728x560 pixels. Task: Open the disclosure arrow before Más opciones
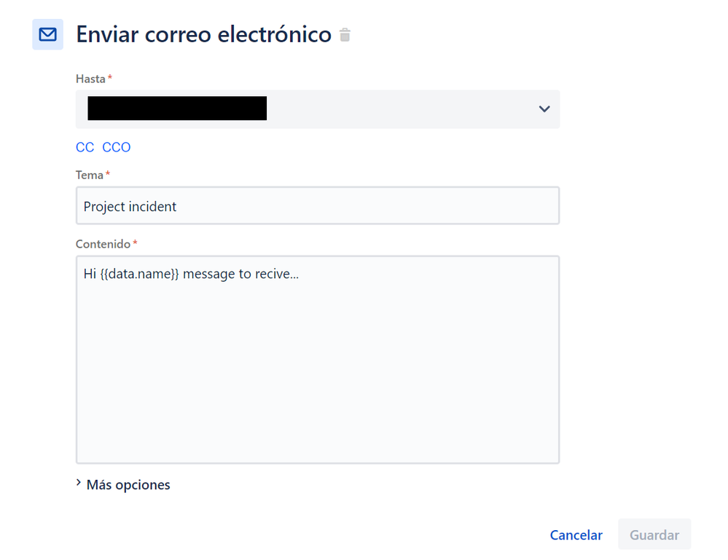pos(79,484)
